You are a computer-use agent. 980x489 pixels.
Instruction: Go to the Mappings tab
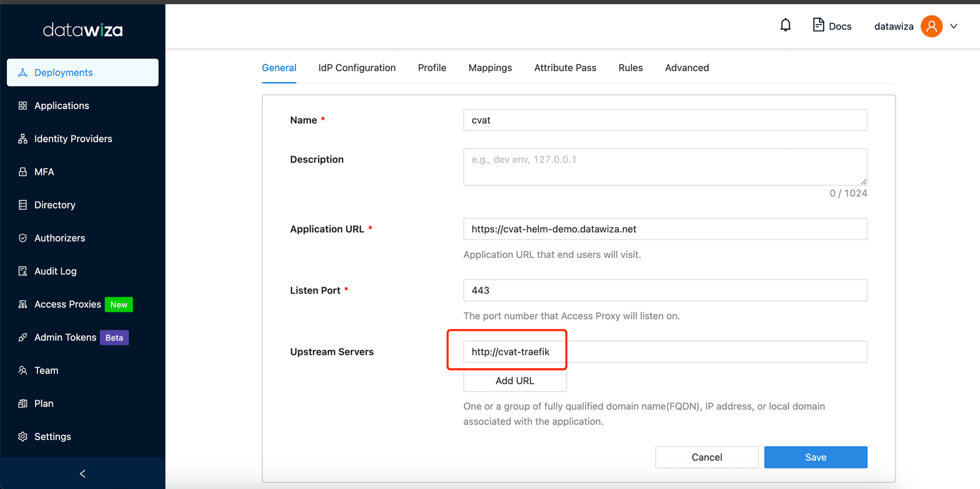[490, 67]
